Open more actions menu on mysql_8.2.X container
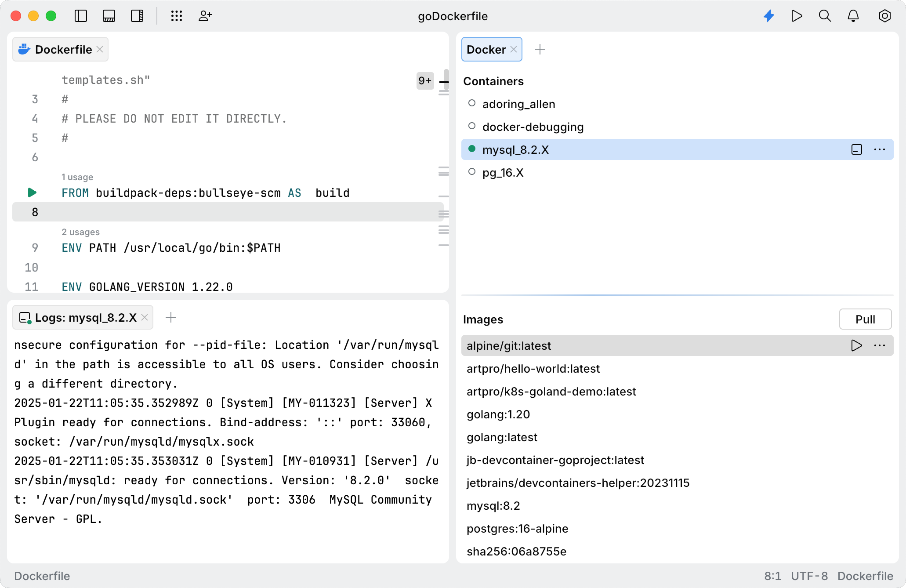This screenshot has width=906, height=588. tap(880, 149)
